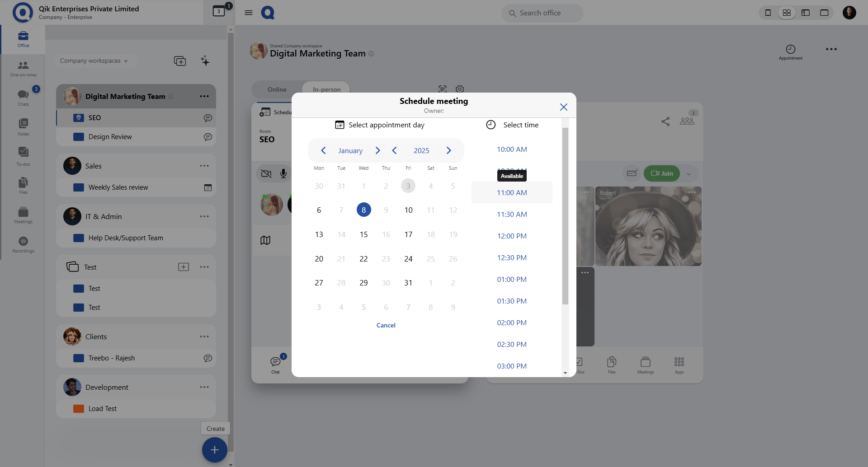Viewport: 868px width, 467px height.
Task: Select the In-person tab
Action: click(326, 89)
